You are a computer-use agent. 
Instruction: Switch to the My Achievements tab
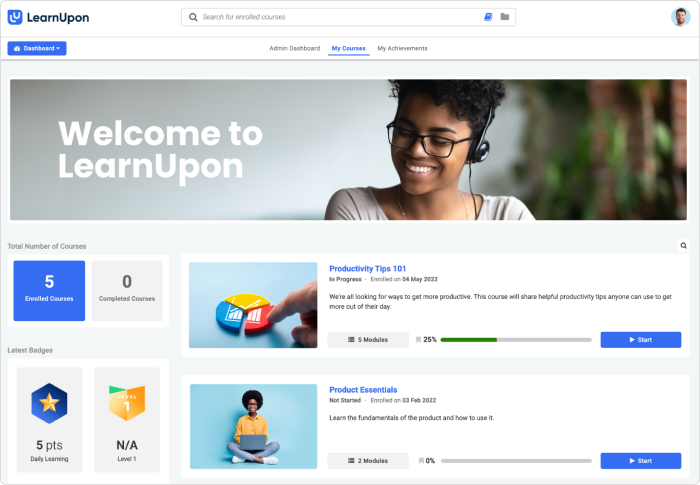[x=402, y=48]
